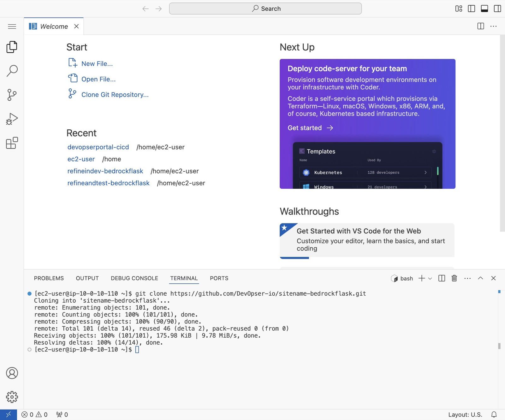This screenshot has width=505, height=420.
Task: Split the terminal
Action: click(x=442, y=278)
